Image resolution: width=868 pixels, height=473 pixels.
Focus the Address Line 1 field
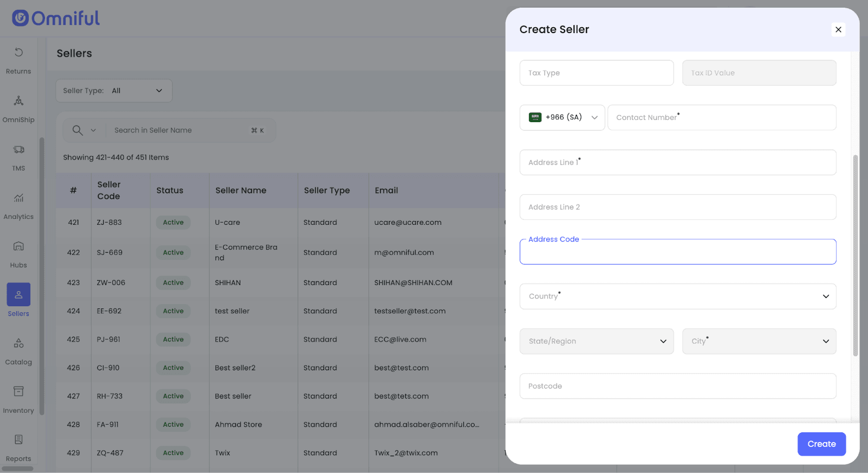point(678,162)
